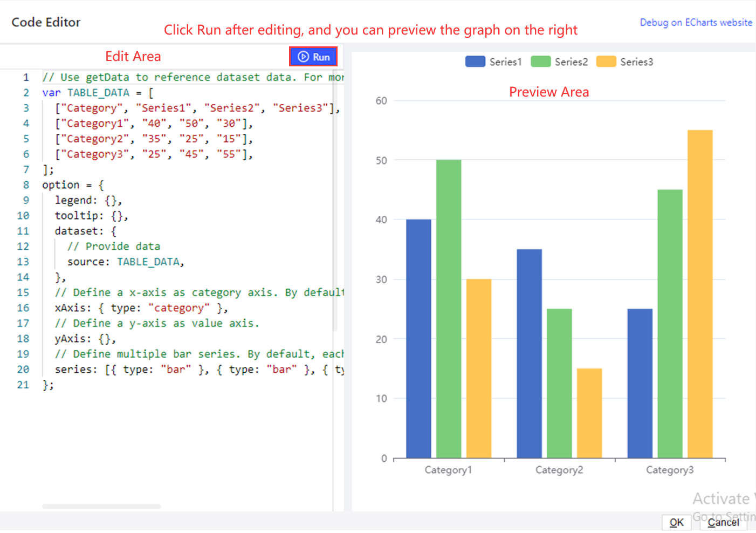Click the horizontal scrollbar under the code
The width and height of the screenshot is (756, 533).
(x=101, y=507)
